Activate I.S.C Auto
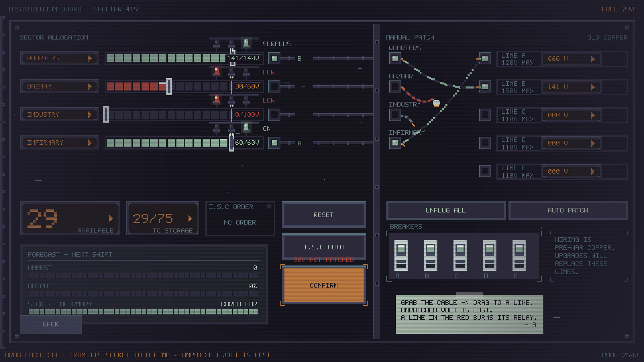The height and width of the screenshot is (362, 644). pos(324,247)
